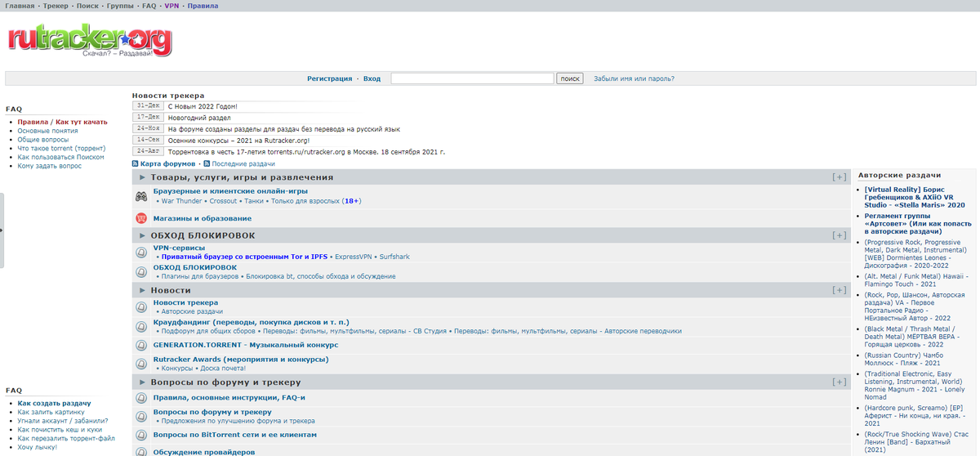Click Забыли имя или пароль? link
Viewport: 980px width, 456px height.
[x=634, y=79]
